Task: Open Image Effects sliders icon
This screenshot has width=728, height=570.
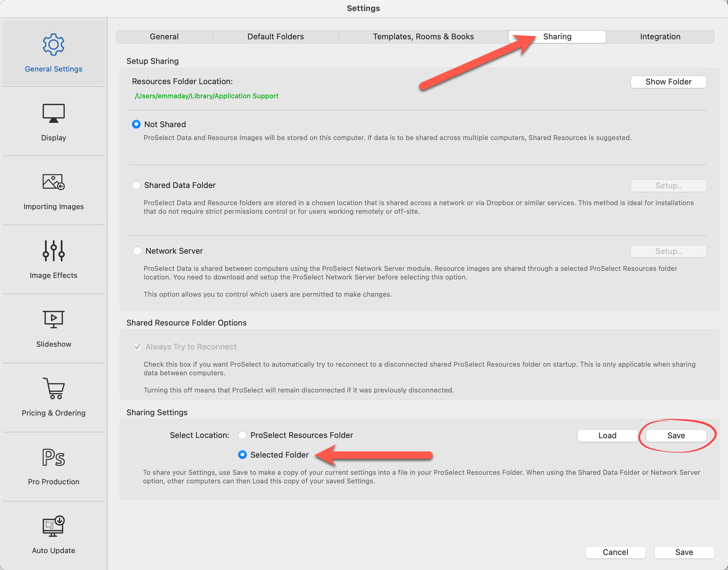Action: pyautogui.click(x=53, y=251)
